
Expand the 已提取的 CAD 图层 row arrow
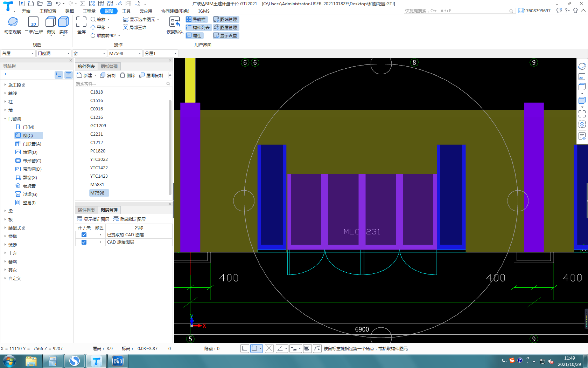100,235
